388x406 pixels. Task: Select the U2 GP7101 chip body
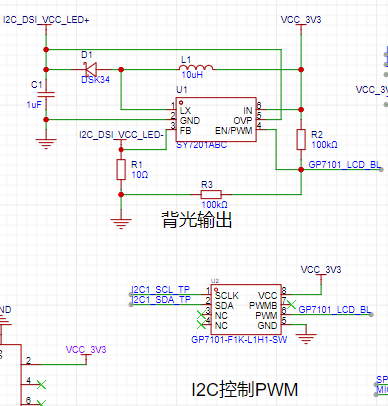pyautogui.click(x=246, y=309)
